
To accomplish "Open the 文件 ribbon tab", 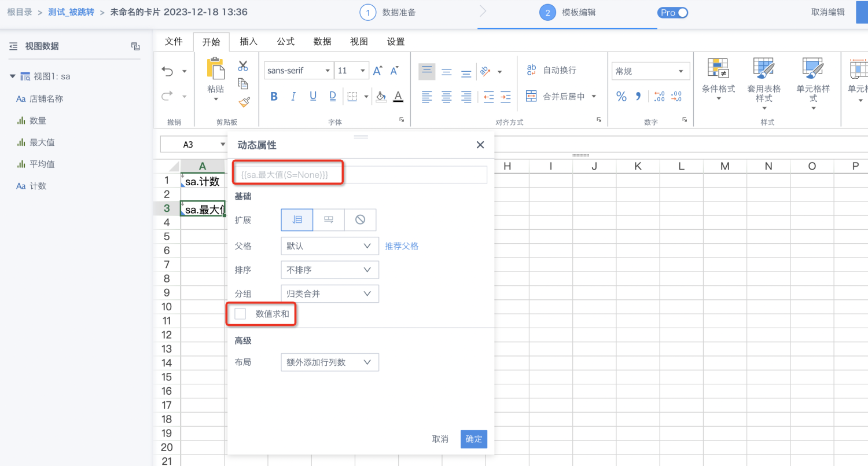I will (x=174, y=42).
